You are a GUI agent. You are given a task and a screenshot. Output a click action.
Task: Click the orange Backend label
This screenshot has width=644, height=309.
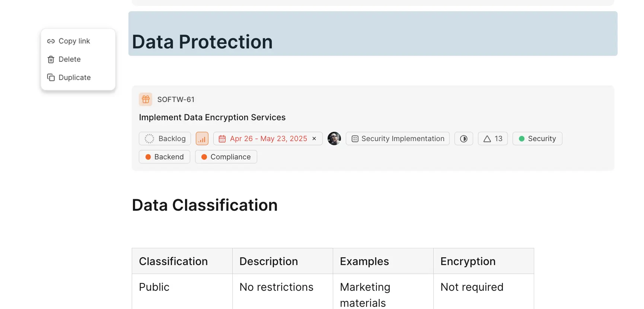coord(165,157)
